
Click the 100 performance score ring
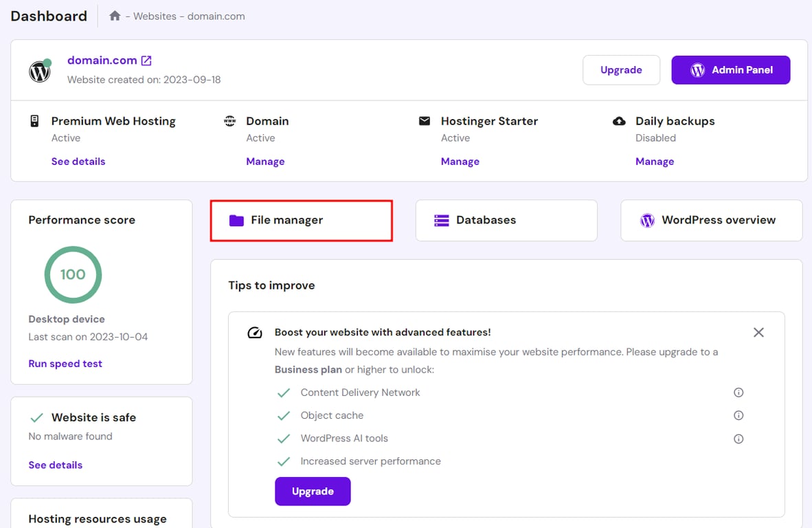[x=73, y=274]
